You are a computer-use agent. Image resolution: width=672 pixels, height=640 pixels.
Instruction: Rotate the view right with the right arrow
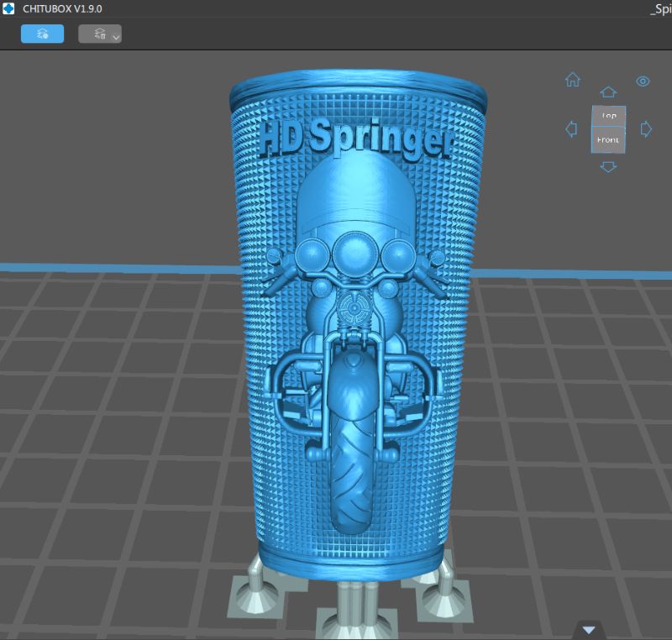646,129
